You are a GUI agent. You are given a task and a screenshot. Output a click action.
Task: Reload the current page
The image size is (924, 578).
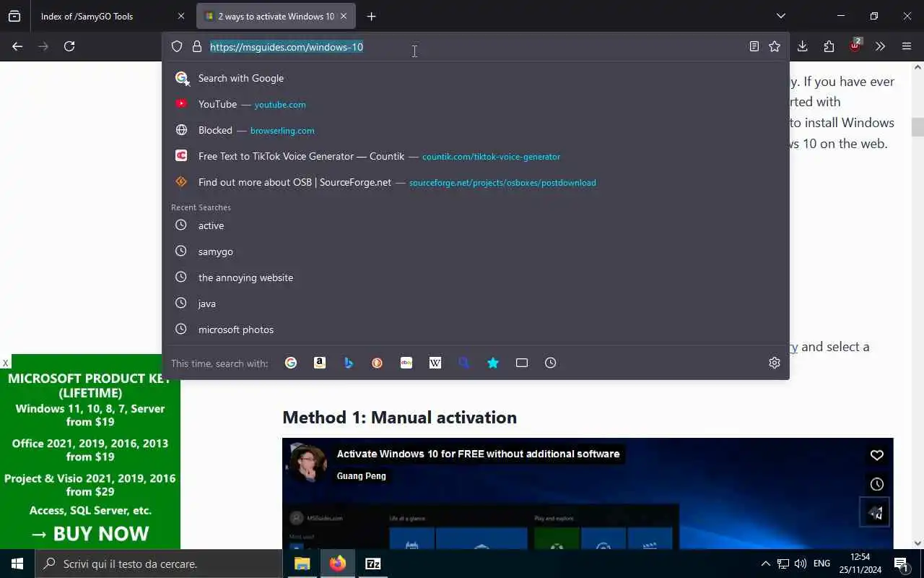[x=69, y=46]
